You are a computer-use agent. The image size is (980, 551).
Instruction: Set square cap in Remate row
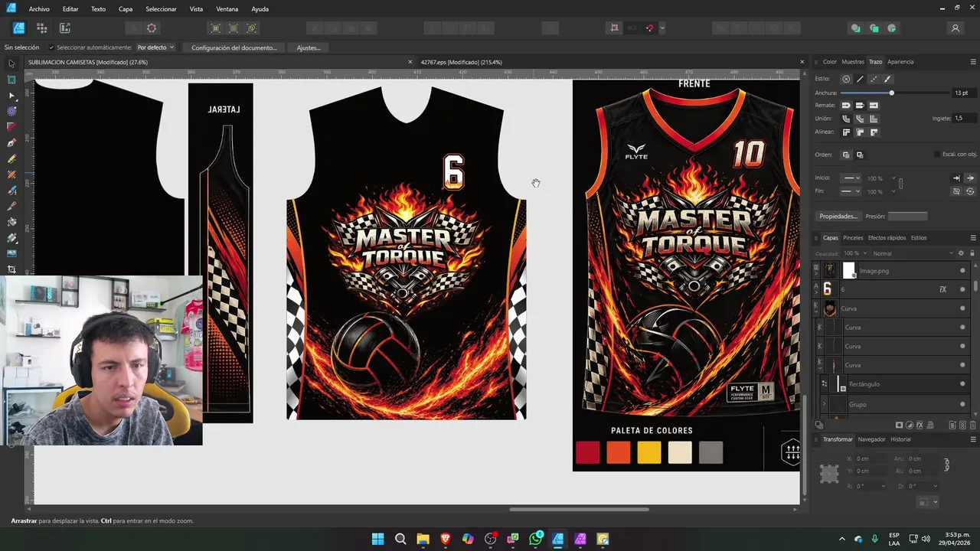click(x=874, y=105)
